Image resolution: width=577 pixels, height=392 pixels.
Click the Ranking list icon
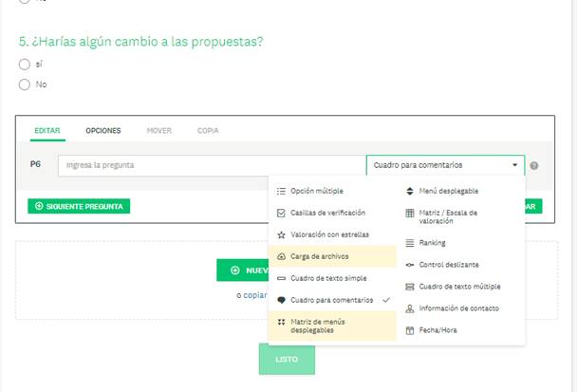click(x=409, y=243)
